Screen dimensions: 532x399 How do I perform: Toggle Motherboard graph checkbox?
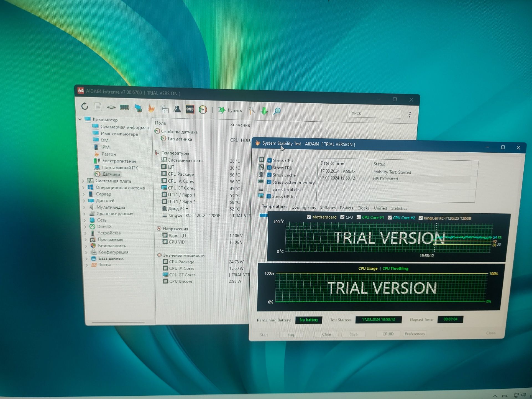click(309, 217)
